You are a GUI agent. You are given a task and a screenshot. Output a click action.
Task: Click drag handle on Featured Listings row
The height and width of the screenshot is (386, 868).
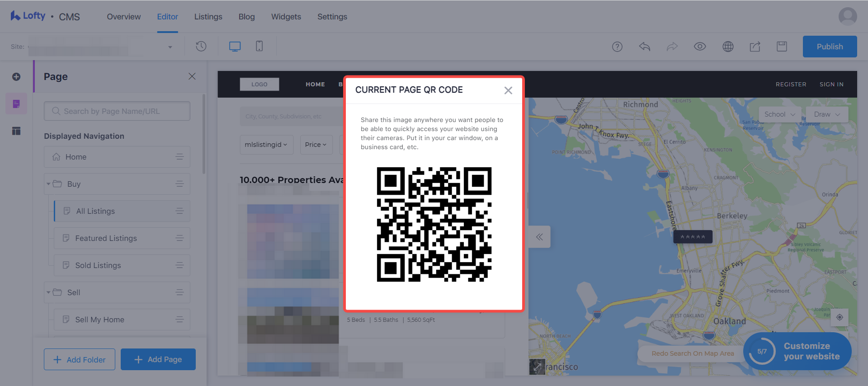(x=179, y=238)
